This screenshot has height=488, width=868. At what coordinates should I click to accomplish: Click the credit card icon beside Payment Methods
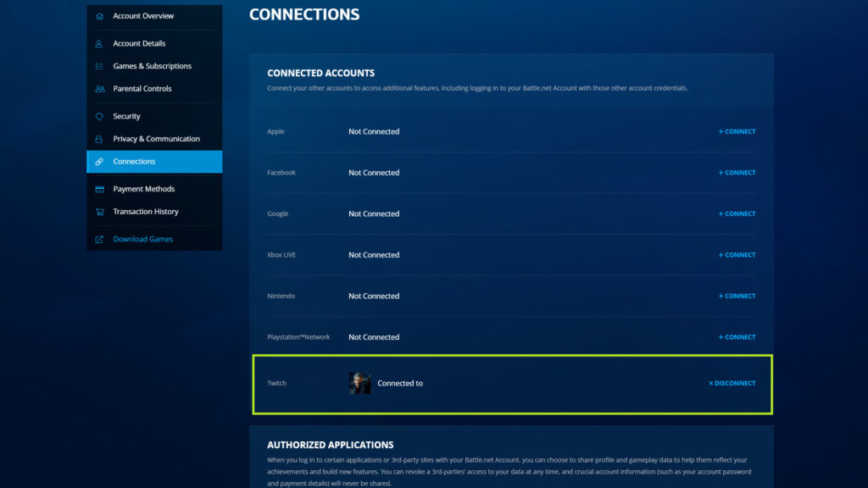pos(99,188)
